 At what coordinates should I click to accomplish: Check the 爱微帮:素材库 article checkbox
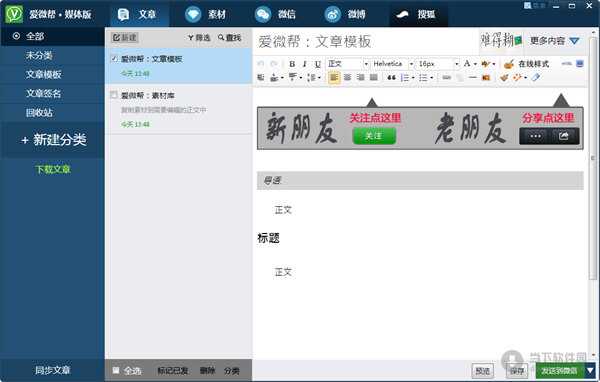(x=114, y=95)
